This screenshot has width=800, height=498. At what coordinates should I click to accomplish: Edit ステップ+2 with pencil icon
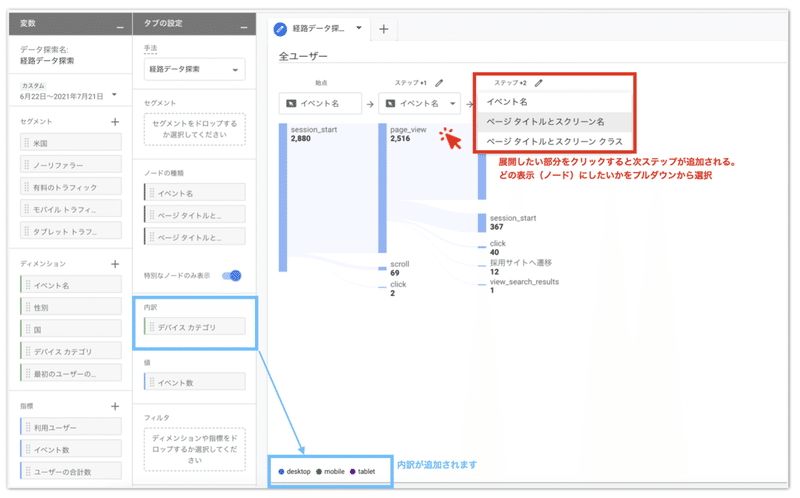pos(538,83)
